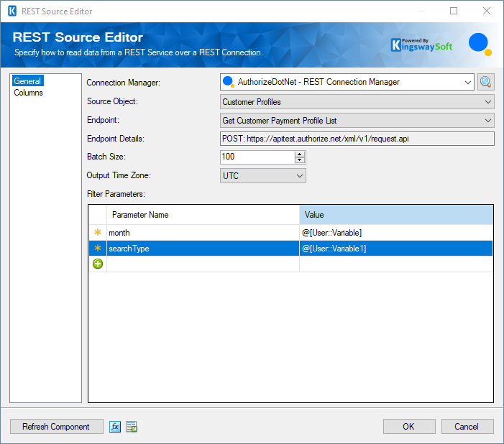Click the Batch Size input field

pyautogui.click(x=257, y=157)
